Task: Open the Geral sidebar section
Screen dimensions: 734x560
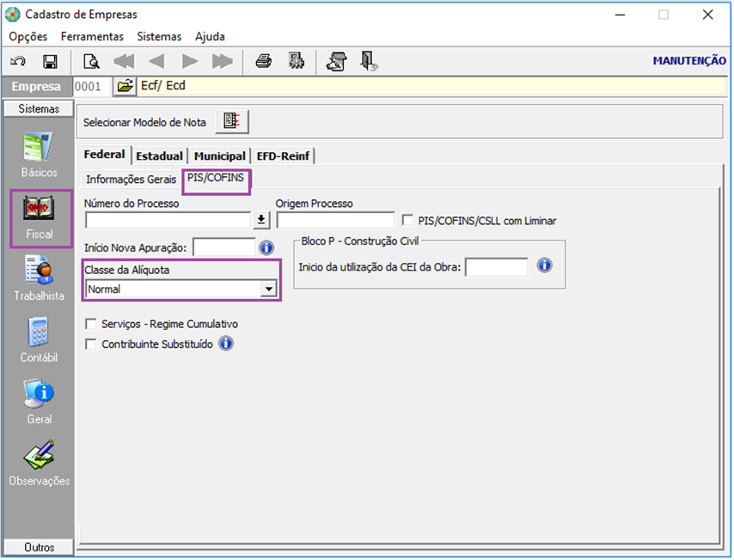Action: coord(39,402)
